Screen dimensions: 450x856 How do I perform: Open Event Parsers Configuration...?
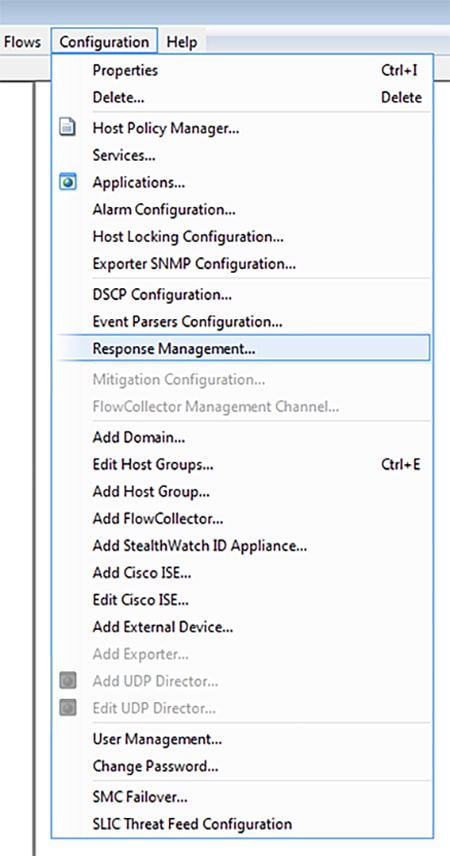[x=243, y=322]
